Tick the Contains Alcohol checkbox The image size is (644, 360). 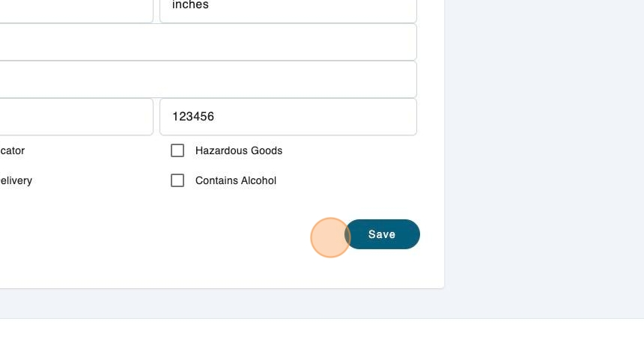tap(177, 180)
